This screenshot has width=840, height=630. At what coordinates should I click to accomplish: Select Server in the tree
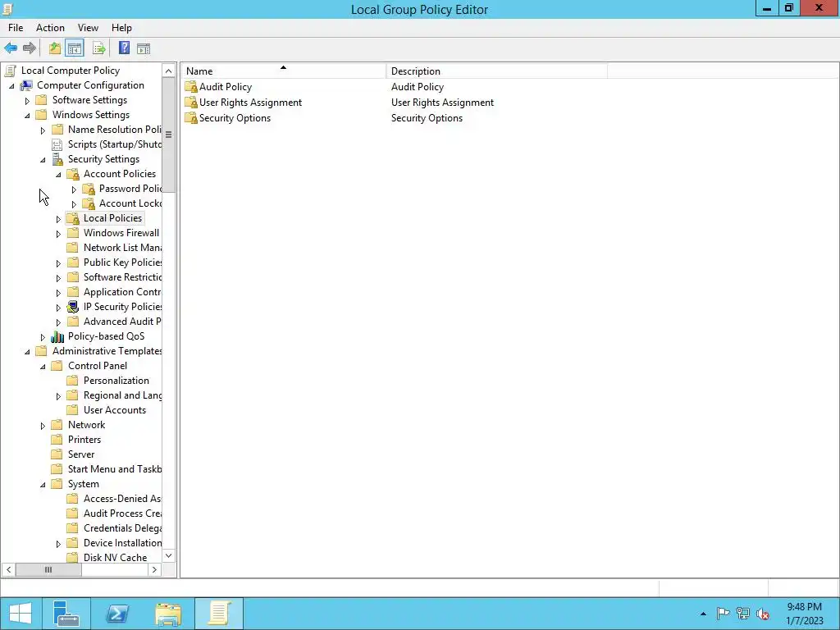point(81,454)
